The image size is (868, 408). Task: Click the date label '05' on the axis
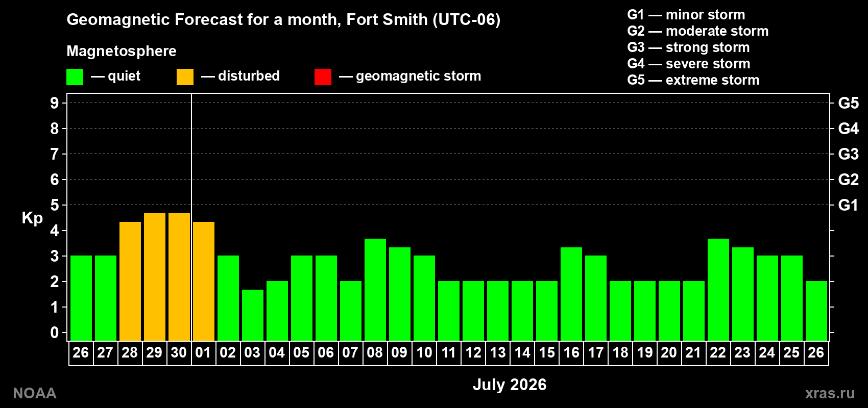tap(301, 353)
